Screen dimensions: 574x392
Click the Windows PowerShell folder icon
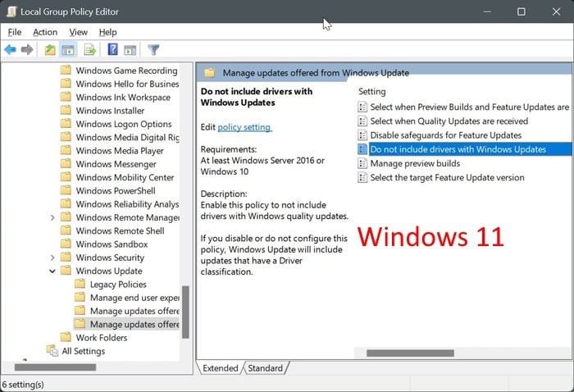tap(66, 190)
